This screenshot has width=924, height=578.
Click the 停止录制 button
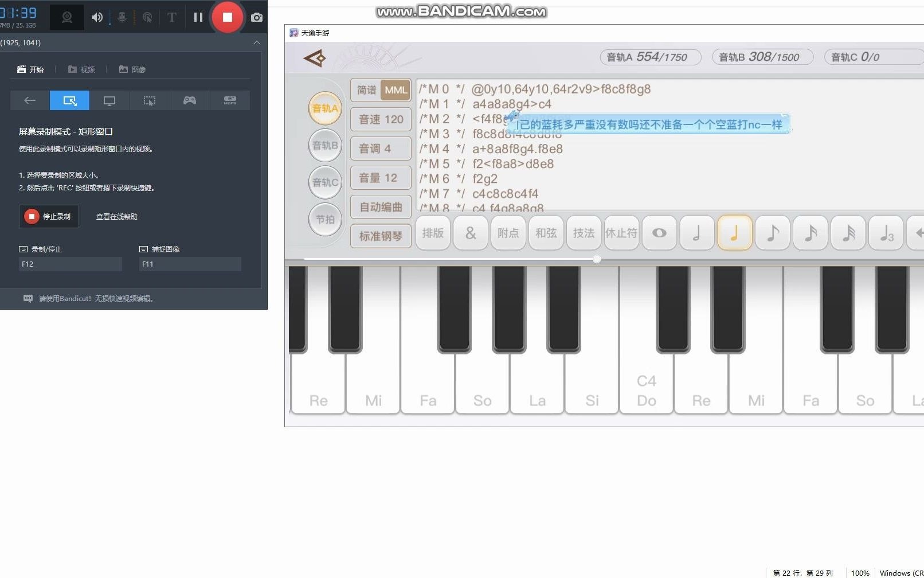[x=49, y=216]
